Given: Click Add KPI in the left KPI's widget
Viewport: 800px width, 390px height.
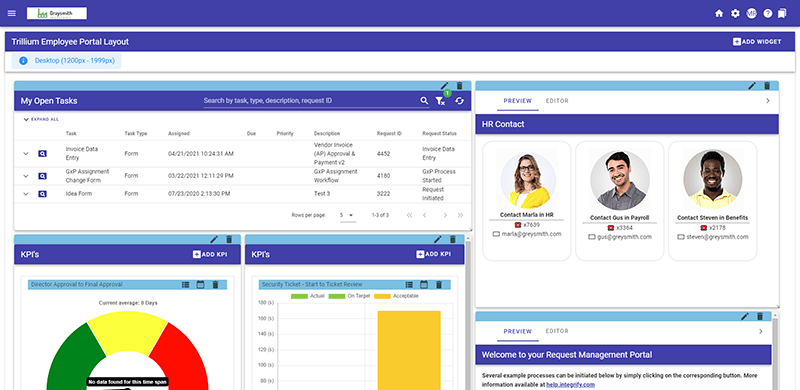Looking at the screenshot, I should click(x=210, y=254).
